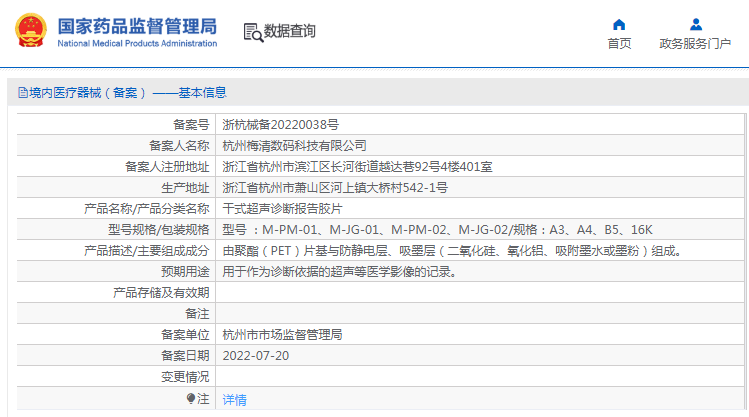
Task: Select the date 2022-07-20
Action: (x=256, y=356)
